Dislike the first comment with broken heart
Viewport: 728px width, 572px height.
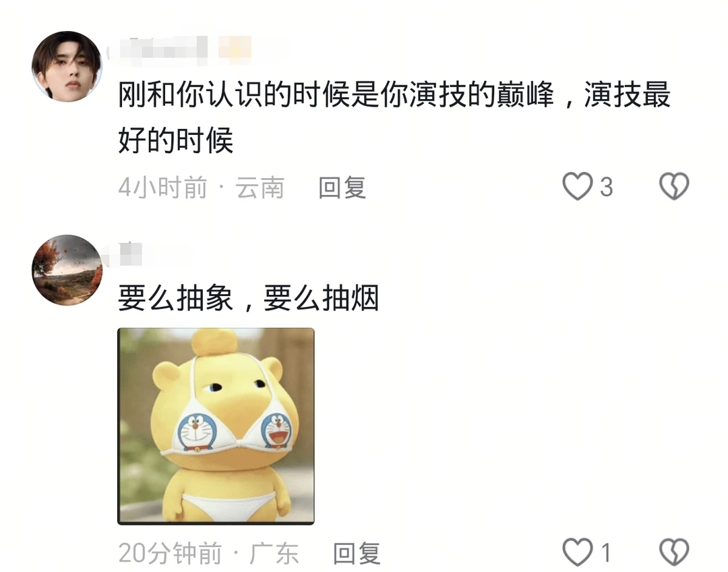click(x=674, y=187)
